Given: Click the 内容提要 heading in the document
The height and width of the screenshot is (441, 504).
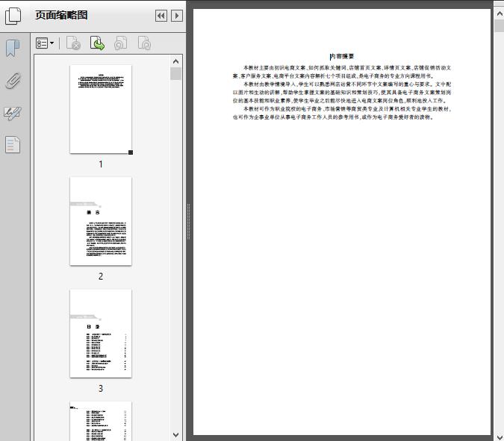Looking at the screenshot, I should click(x=342, y=56).
